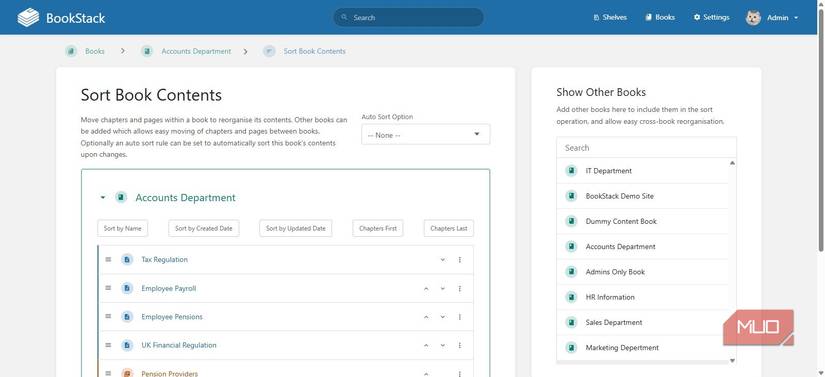
Task: Click the Sort Book Contents breadcrumb icon
Action: point(269,51)
